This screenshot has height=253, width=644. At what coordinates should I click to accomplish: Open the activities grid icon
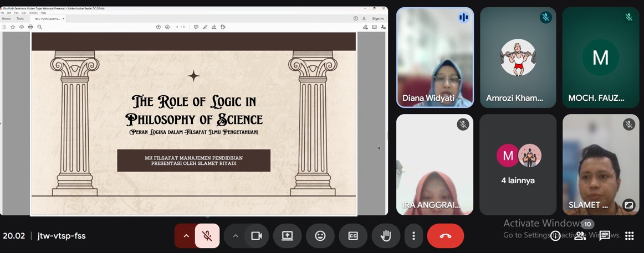click(630, 236)
